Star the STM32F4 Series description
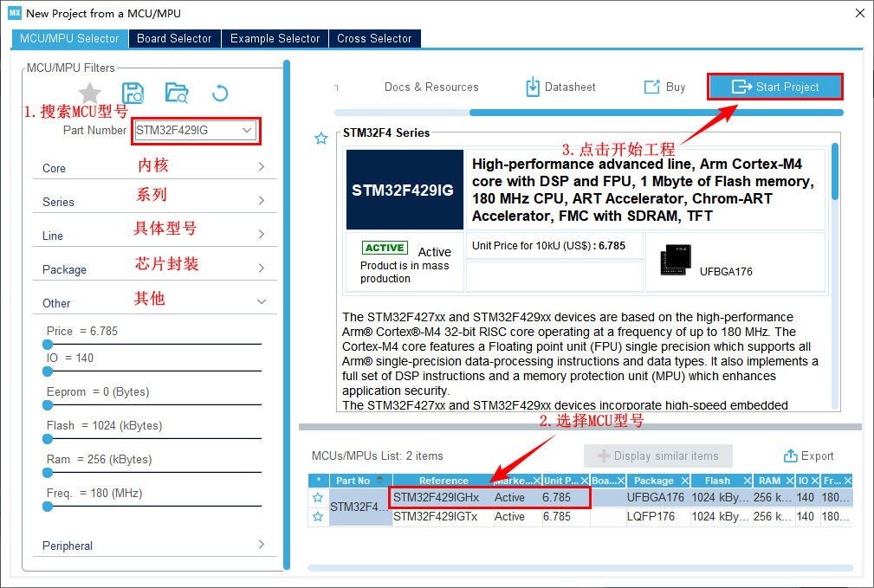 (321, 139)
